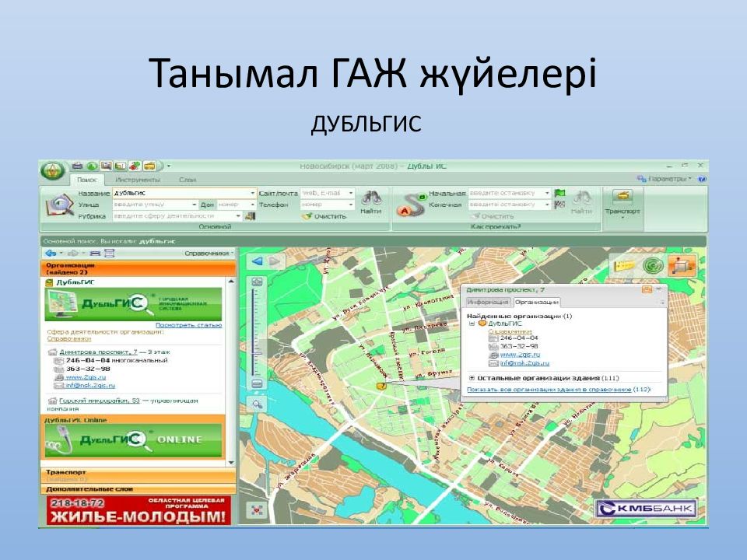Open the Телефон номер dropdown arrow
Screen dimensions: 747x560
point(351,205)
